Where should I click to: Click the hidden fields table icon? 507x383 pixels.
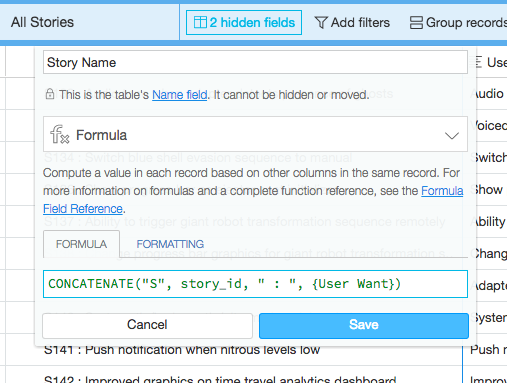tap(200, 23)
